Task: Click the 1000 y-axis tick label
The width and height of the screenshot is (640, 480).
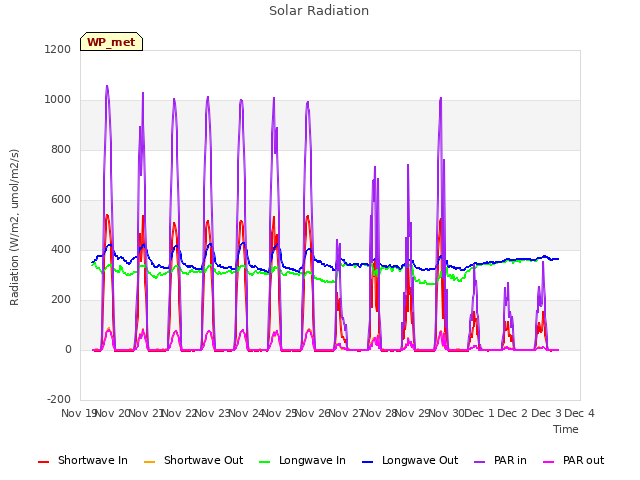Action: (x=58, y=100)
